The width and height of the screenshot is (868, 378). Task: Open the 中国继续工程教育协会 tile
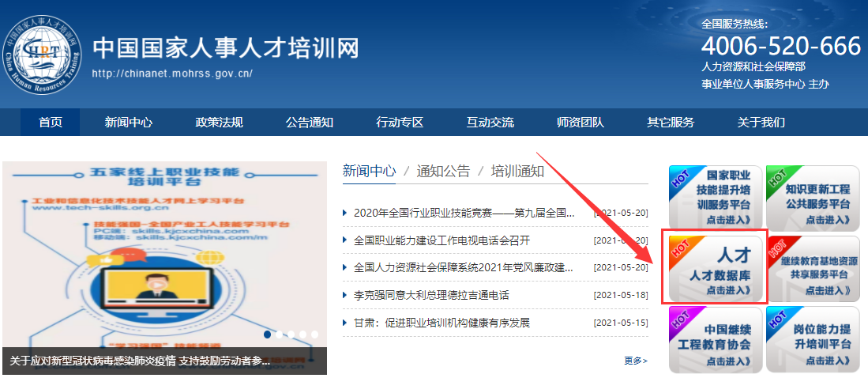coord(716,339)
